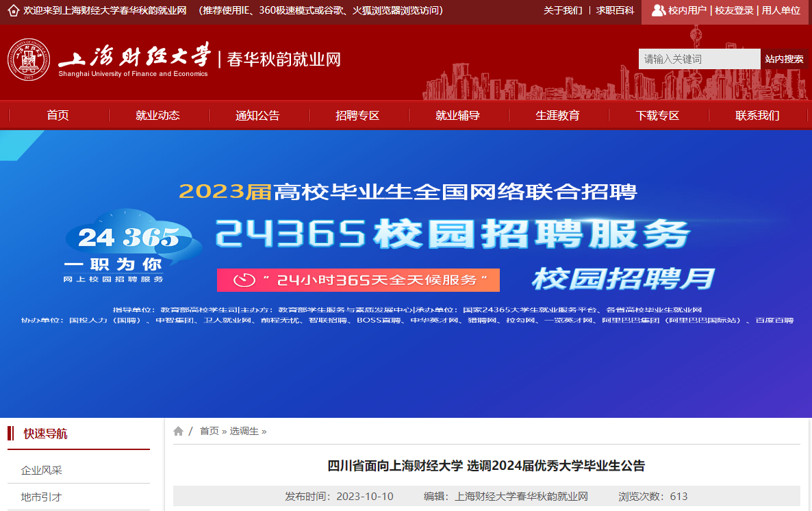The image size is (812, 511).
Task: Open the 就业辅导 navigation tab
Action: [457, 115]
